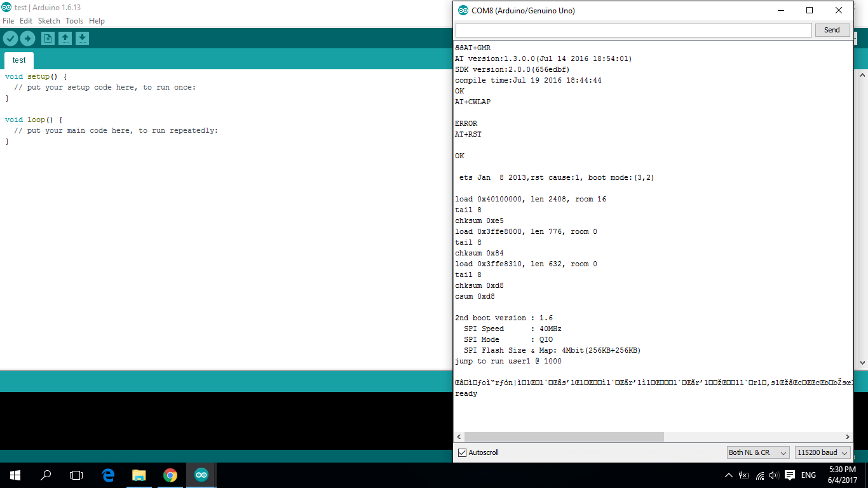The height and width of the screenshot is (488, 868).
Task: Click the left arrow of serial monitor scrollbar
Action: coord(459,437)
